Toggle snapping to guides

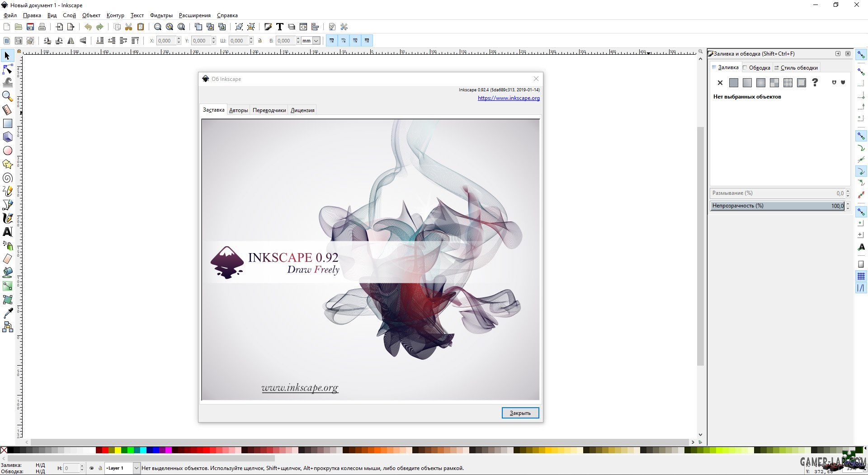(861, 288)
